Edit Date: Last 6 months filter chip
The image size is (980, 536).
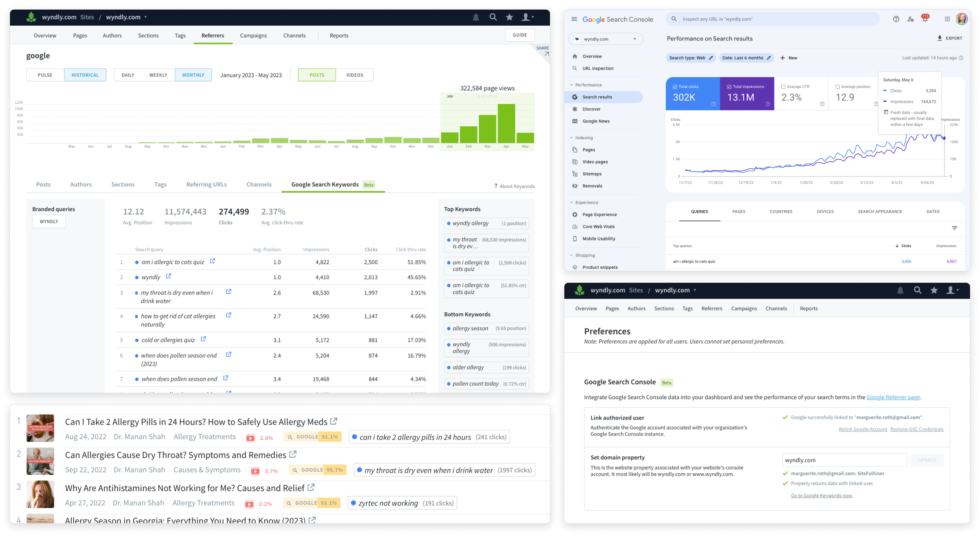click(x=746, y=58)
